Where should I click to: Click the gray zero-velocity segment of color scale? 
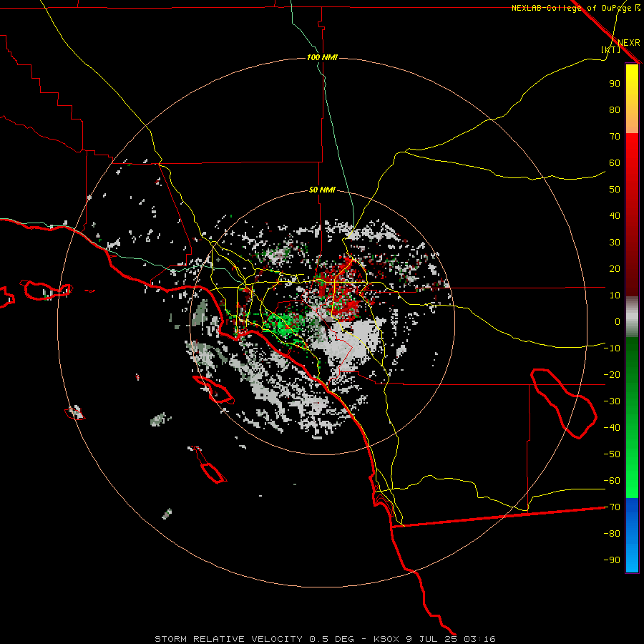[x=632, y=317]
